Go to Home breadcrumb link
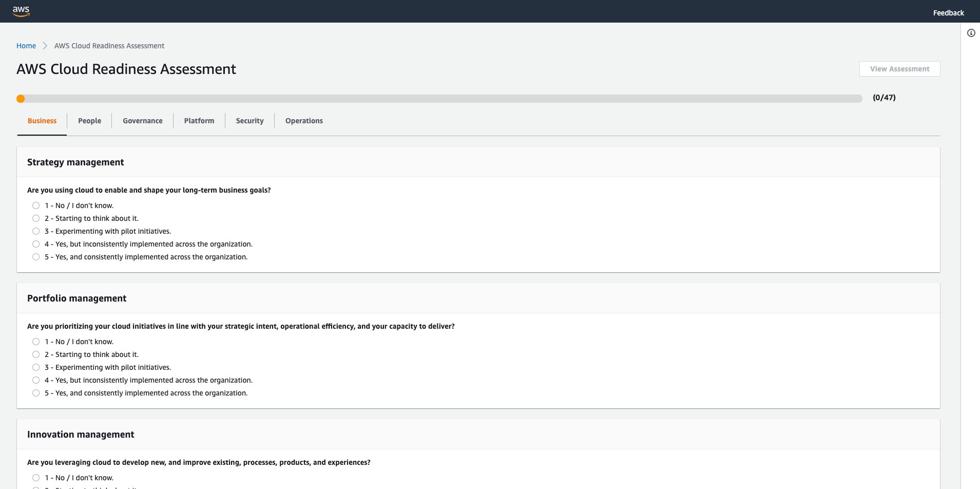Screen dimensions: 980x489 tap(26, 46)
